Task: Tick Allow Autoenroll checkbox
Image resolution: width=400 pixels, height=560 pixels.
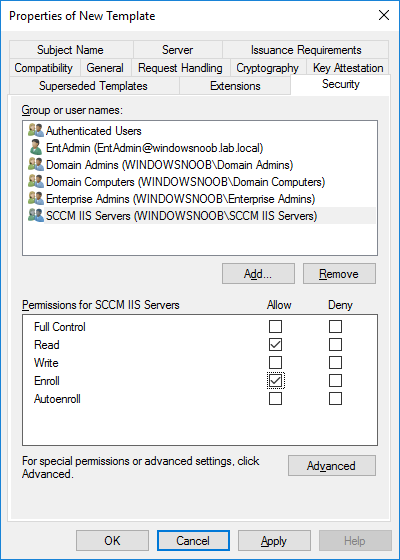Action: point(275,399)
